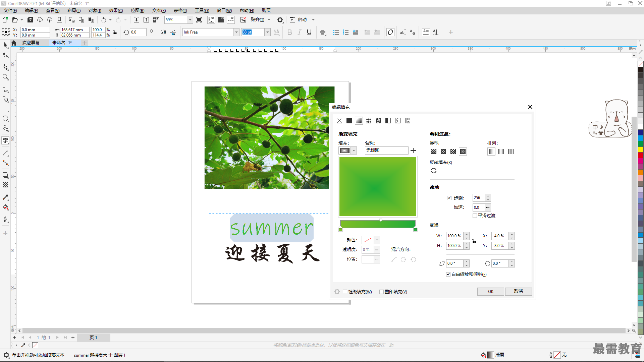The height and width of the screenshot is (362, 644).
Task: Open the Ink Free font dropdown
Action: point(236,32)
